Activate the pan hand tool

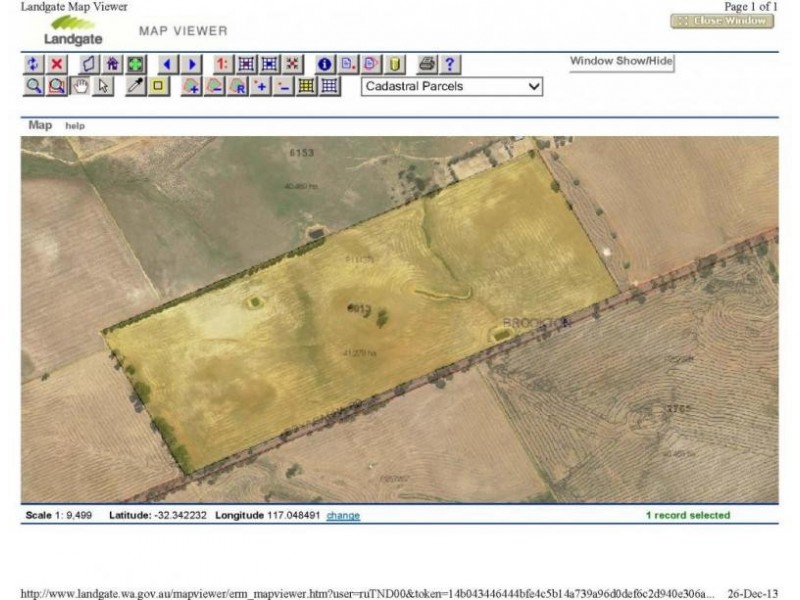click(x=81, y=86)
